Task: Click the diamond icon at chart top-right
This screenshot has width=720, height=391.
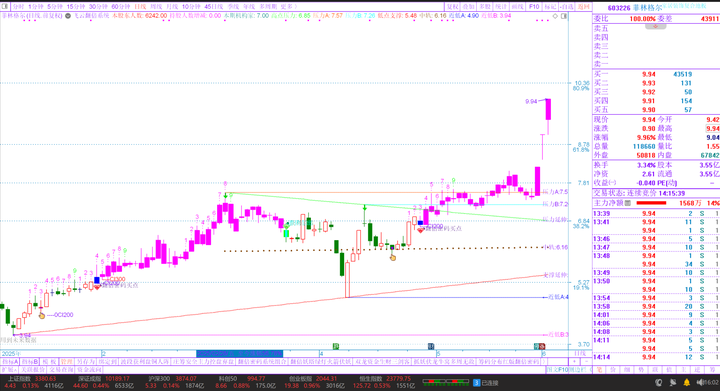Action: point(555,16)
